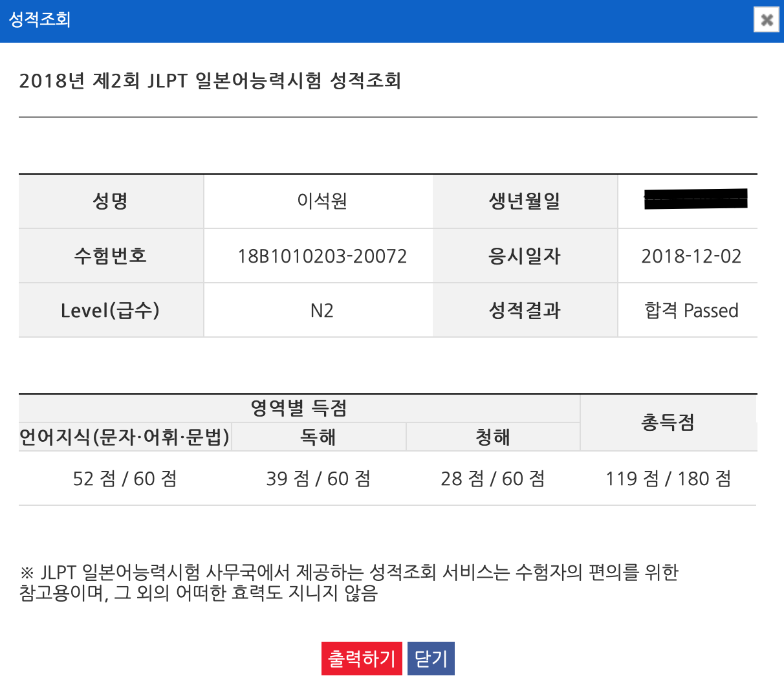Click the X icon in the title bar

tap(767, 19)
